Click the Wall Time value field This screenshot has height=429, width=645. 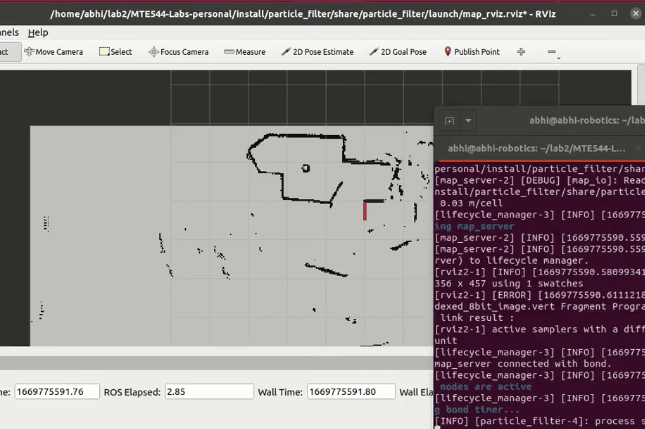tap(351, 392)
